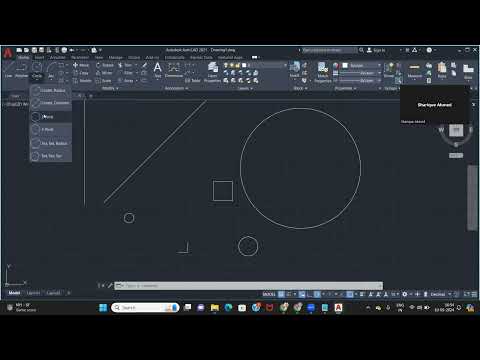Viewport: 480px width, 360px height.
Task: Click the Trim tool
Action: pyautogui.click(x=126, y=65)
